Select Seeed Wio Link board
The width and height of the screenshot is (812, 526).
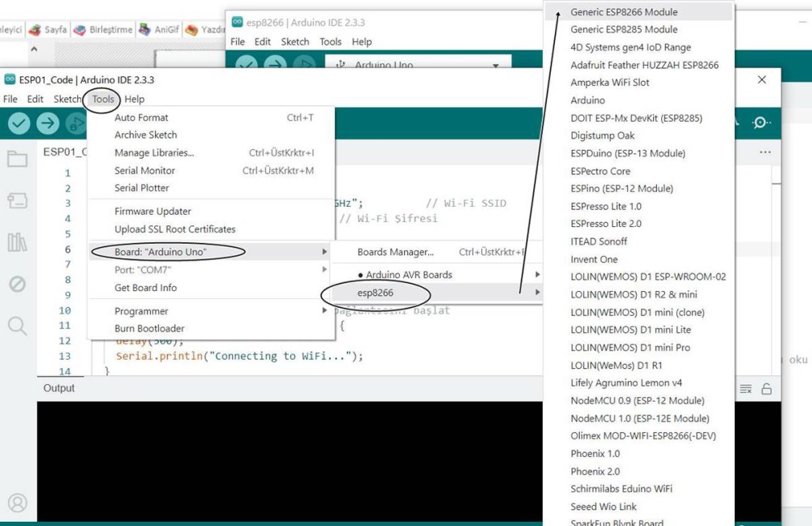[639, 507]
